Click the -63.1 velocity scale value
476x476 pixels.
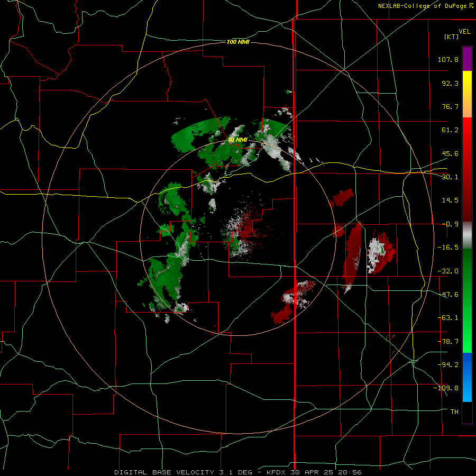(x=448, y=318)
